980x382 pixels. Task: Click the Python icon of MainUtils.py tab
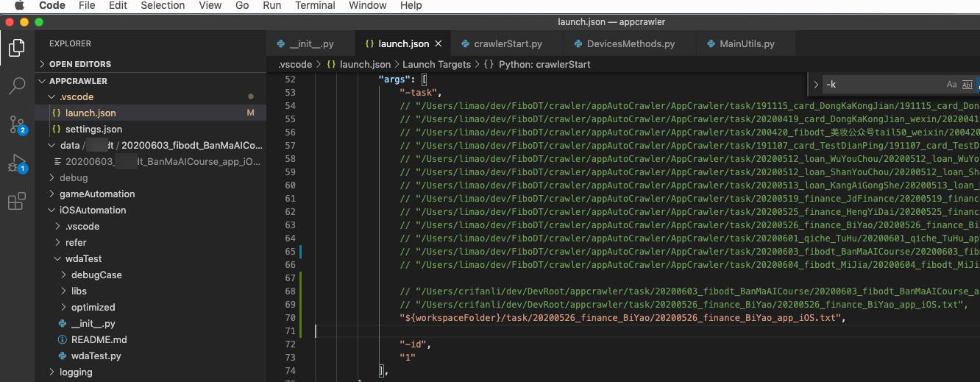point(711,44)
